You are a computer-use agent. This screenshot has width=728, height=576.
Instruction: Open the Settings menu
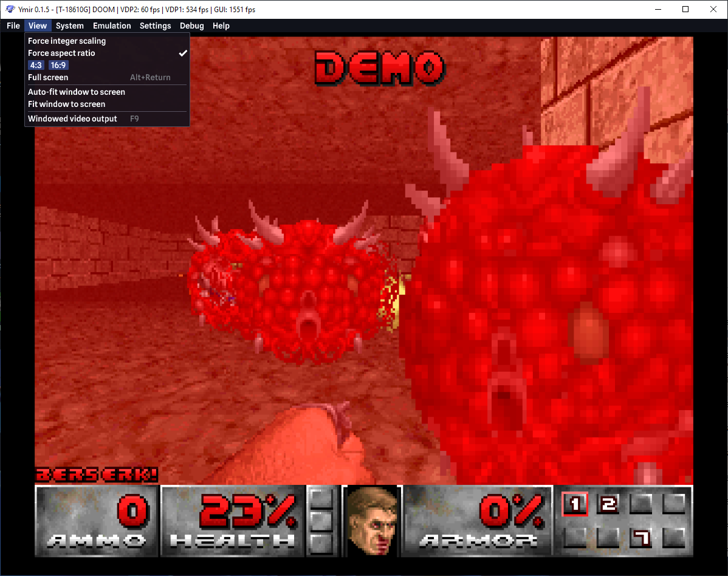pos(155,26)
